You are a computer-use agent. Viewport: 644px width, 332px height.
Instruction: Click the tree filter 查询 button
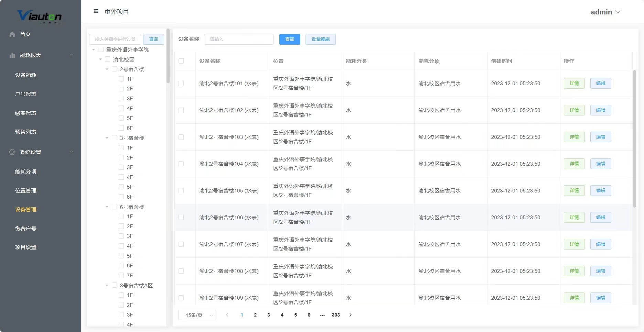point(153,39)
